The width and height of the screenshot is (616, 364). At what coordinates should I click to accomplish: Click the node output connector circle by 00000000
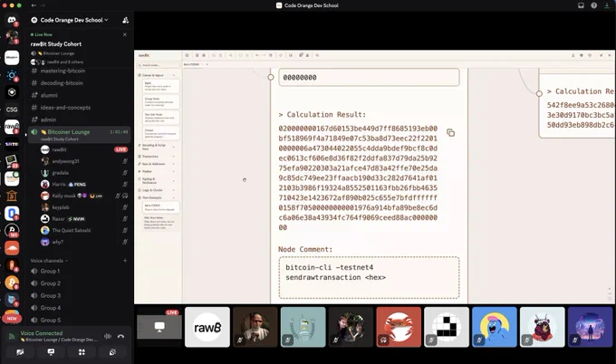271,77
